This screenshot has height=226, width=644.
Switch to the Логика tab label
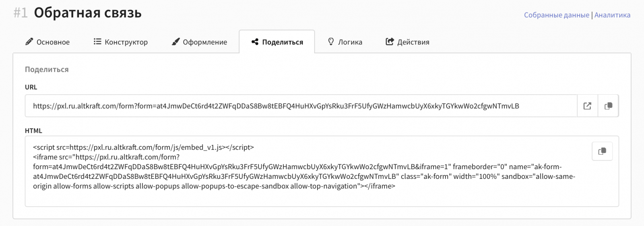click(350, 42)
